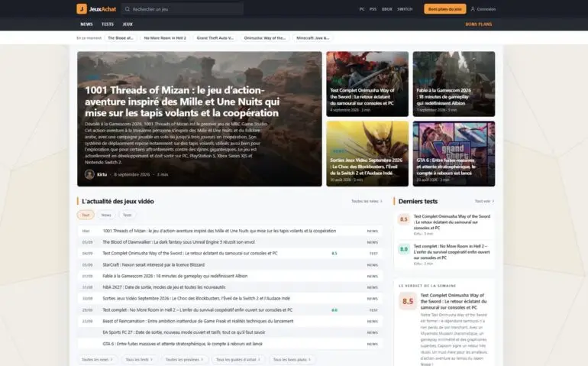The height and width of the screenshot is (366, 588).
Task: Open the NEWS menu item
Action: tap(86, 24)
